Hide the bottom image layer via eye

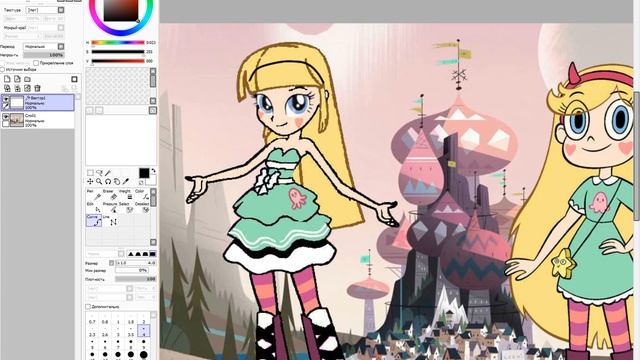6,117
